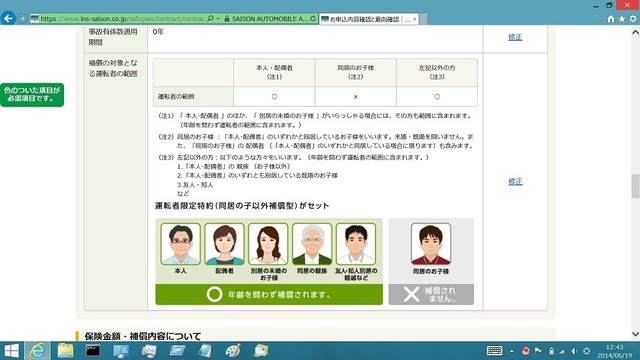Click the URL in the address bar
This screenshot has height=360, width=640.
(122, 19)
